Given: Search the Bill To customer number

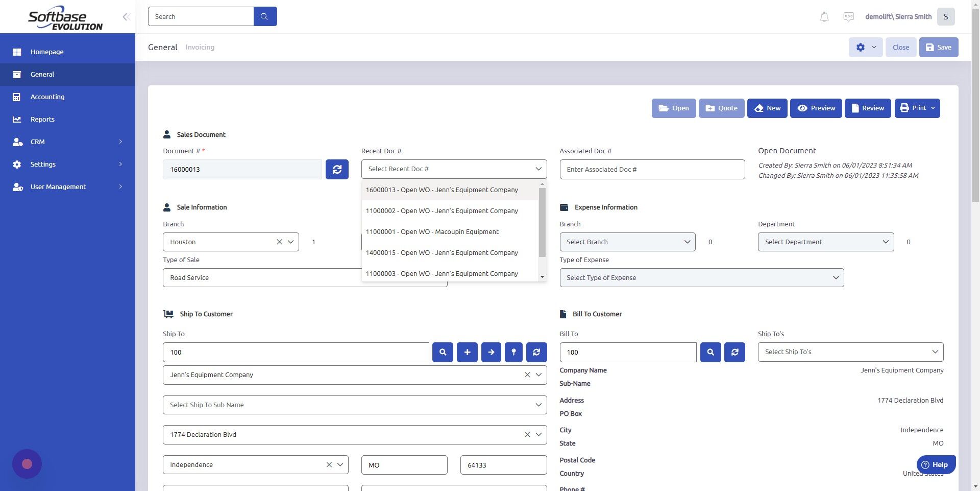Looking at the screenshot, I should pos(710,352).
